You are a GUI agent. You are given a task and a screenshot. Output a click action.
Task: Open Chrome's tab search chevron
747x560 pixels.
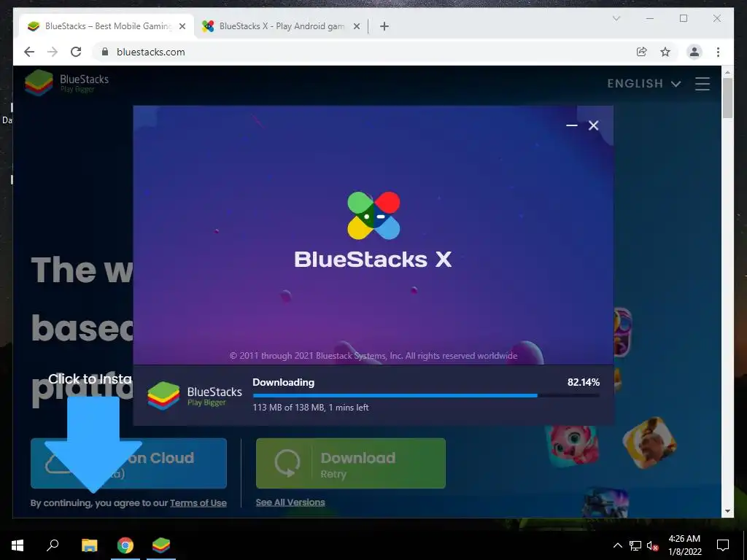click(x=616, y=18)
